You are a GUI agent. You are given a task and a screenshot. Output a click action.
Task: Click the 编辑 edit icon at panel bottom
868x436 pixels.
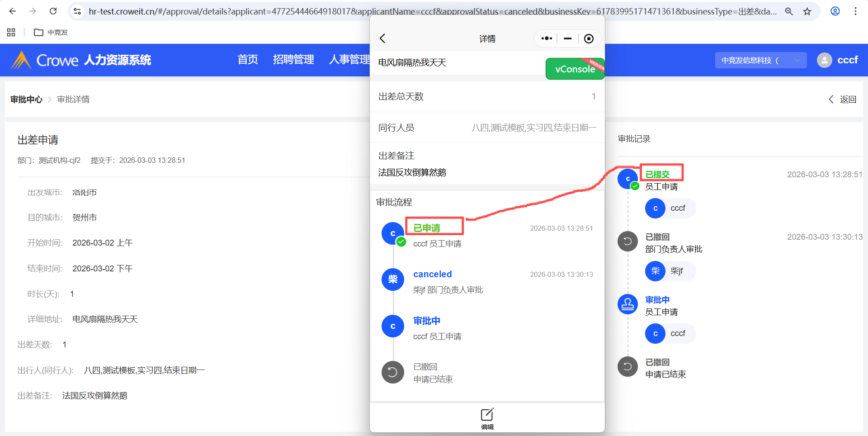pos(487,418)
